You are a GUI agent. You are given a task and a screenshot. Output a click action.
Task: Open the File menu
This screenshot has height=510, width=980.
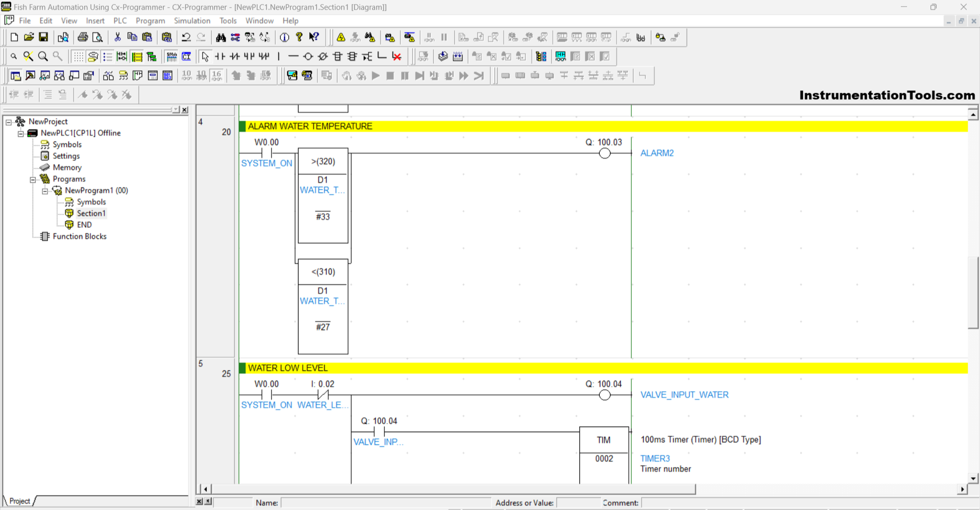(25, 21)
